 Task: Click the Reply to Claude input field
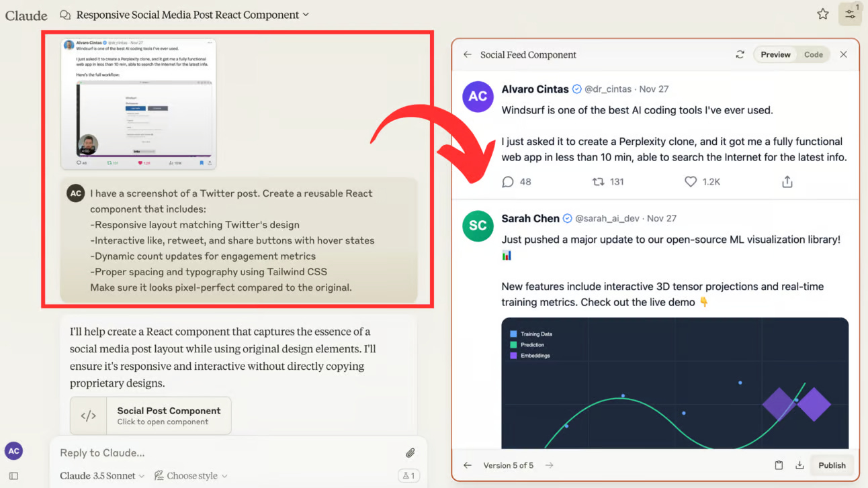228,452
